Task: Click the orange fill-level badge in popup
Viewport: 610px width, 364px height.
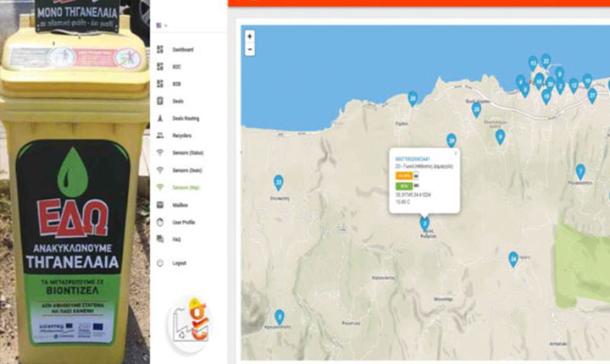Action: point(404,176)
